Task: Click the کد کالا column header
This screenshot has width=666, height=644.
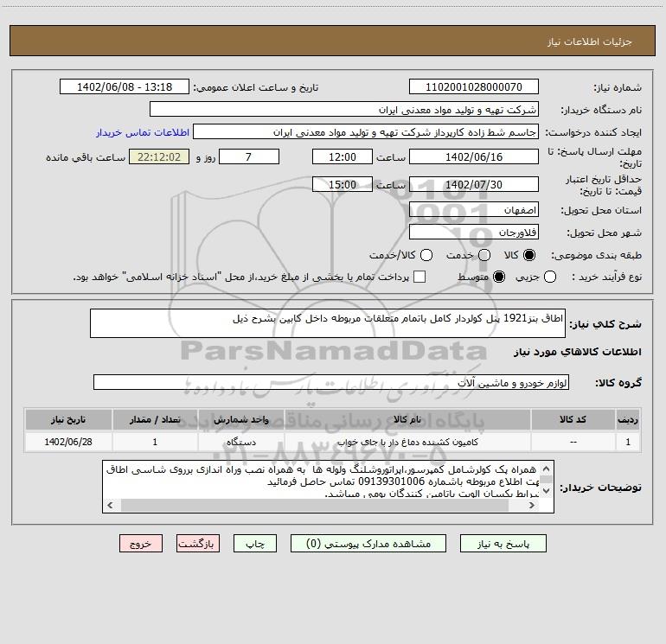Action: pos(573,420)
